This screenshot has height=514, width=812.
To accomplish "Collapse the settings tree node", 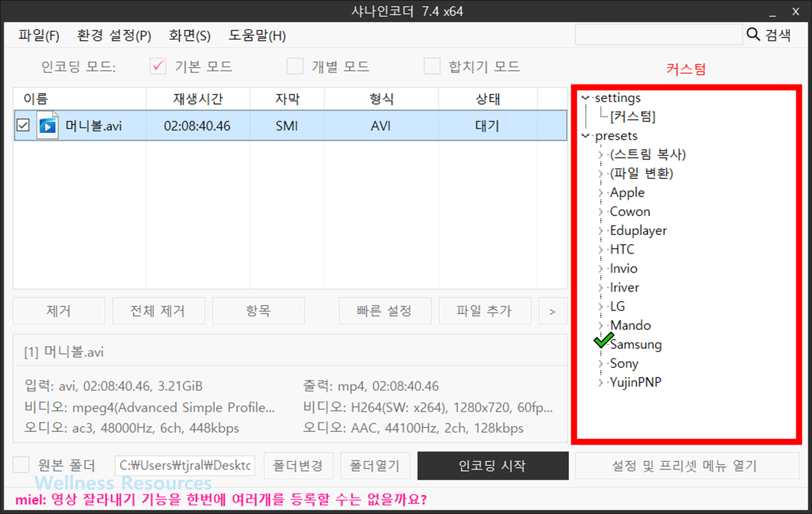I will [585, 98].
